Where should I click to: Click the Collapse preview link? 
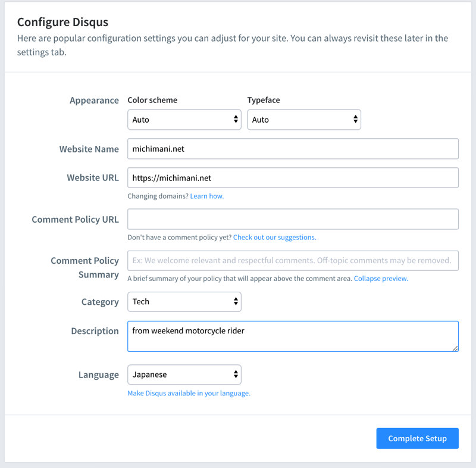(x=380, y=278)
